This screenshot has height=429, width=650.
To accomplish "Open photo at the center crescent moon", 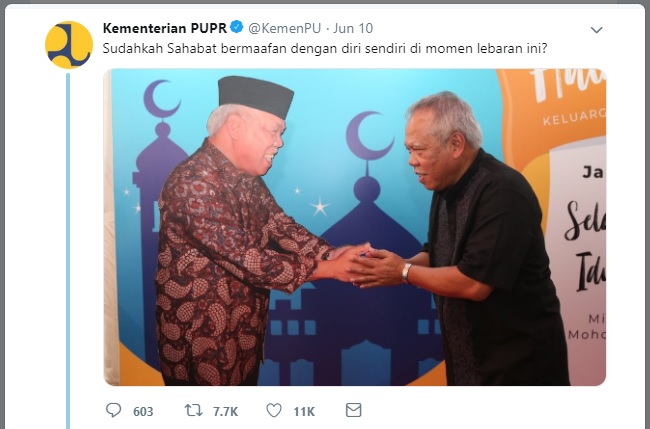I will coord(369,135).
